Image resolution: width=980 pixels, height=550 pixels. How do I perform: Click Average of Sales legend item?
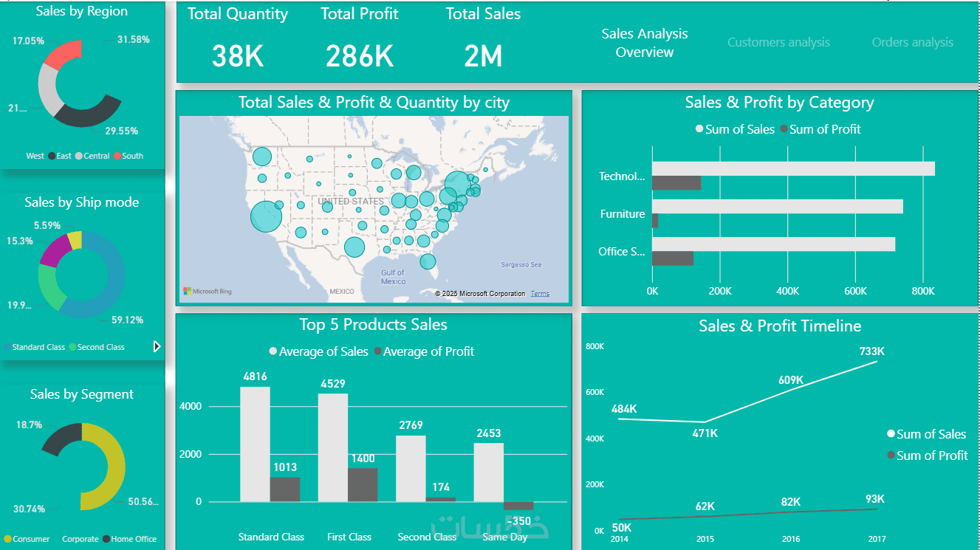tap(319, 351)
